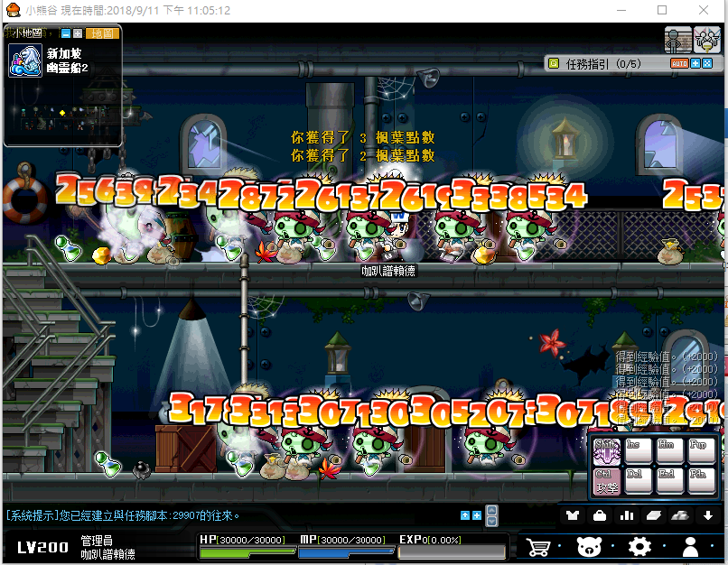Select the empty Pdn quick slot
This screenshot has height=565, width=728.
pos(702,481)
